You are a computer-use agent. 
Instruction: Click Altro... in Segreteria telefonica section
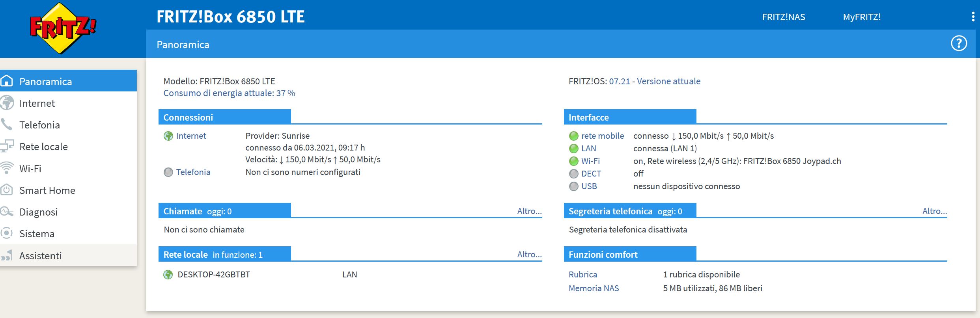pyautogui.click(x=935, y=211)
